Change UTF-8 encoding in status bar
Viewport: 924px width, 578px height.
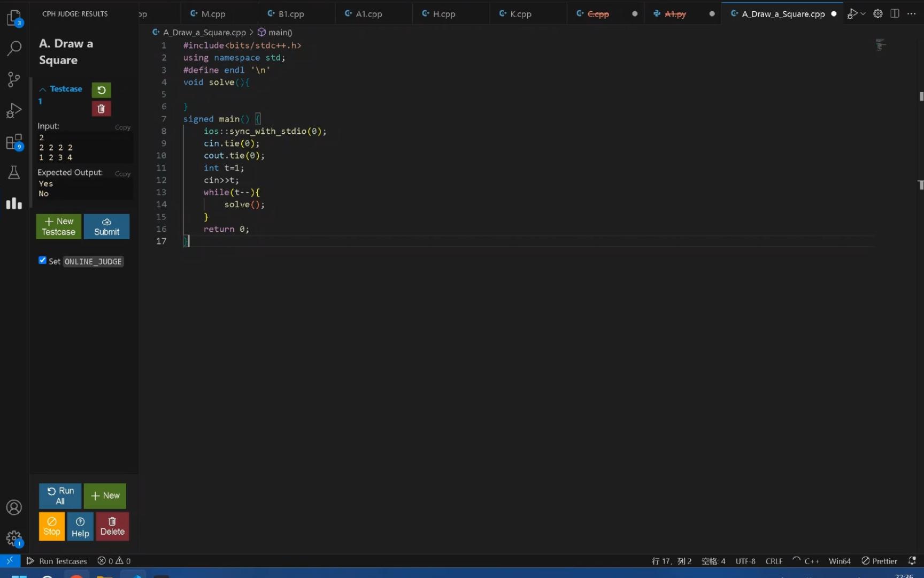pyautogui.click(x=745, y=561)
